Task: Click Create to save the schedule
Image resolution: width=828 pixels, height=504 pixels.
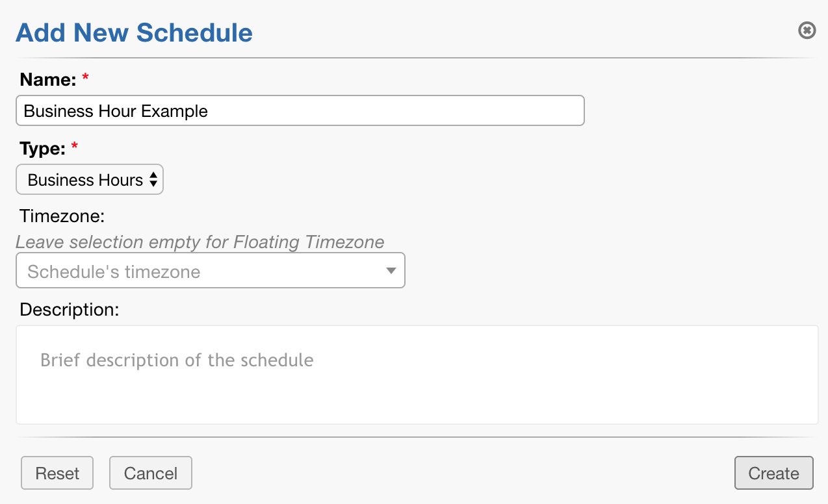Action: 773,473
